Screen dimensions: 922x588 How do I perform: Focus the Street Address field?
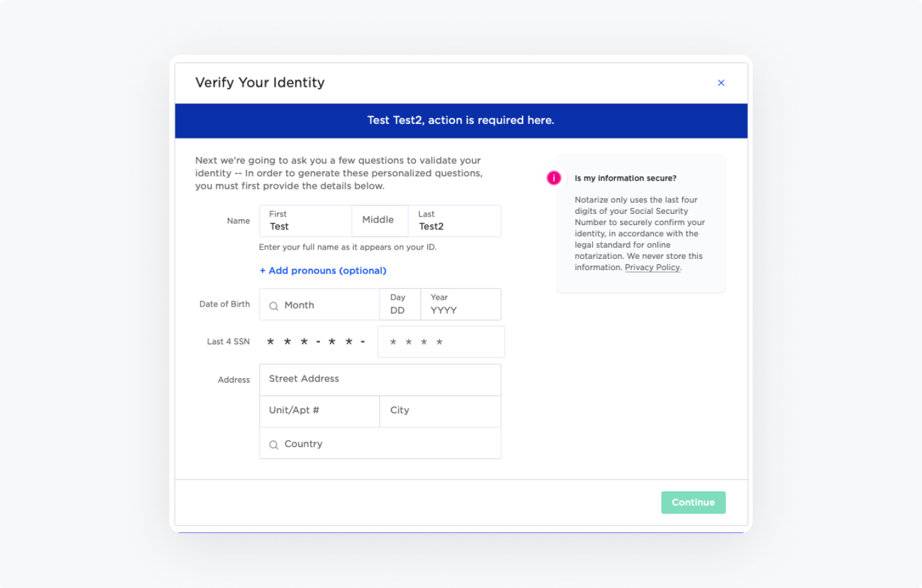[380, 379]
